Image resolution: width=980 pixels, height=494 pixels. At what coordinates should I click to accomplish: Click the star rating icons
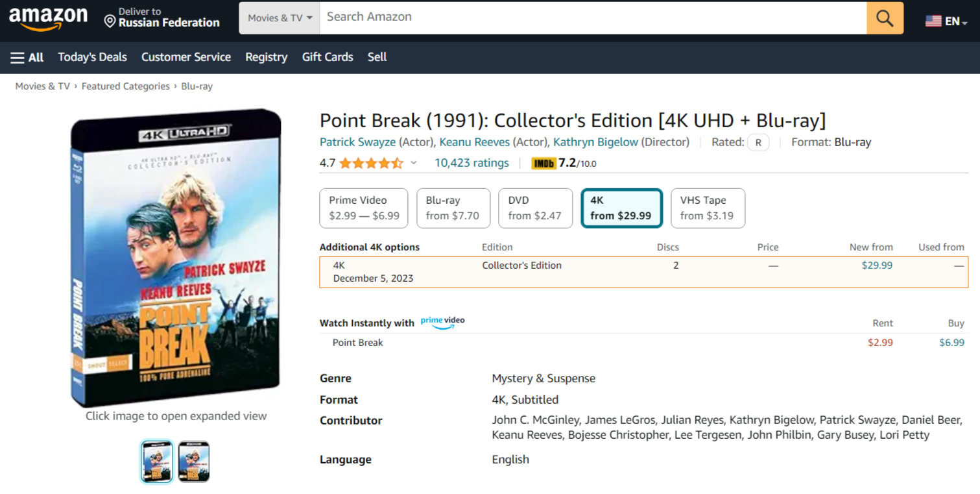pyautogui.click(x=371, y=164)
